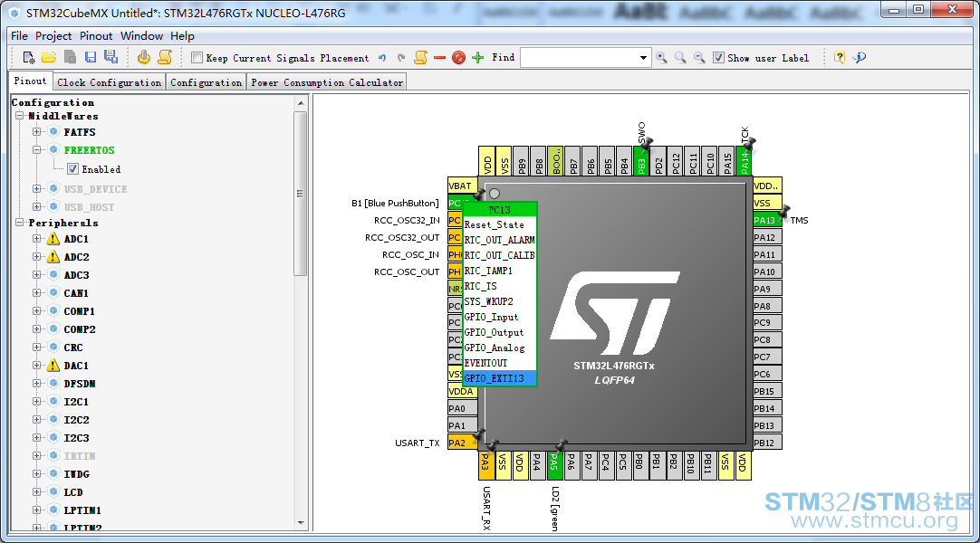This screenshot has height=543, width=980.
Task: Click the pushpin on pin PA13
Action: click(x=783, y=212)
